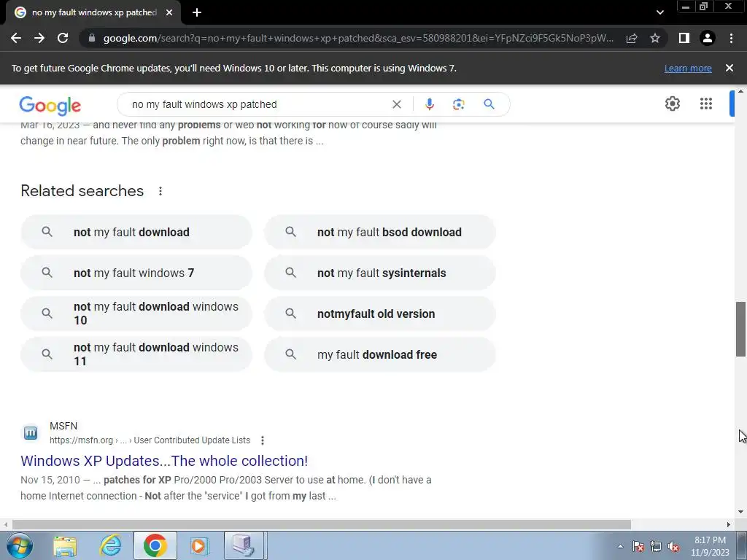This screenshot has width=747, height=560.
Task: Go to Google home via logo
Action: pyautogui.click(x=50, y=105)
